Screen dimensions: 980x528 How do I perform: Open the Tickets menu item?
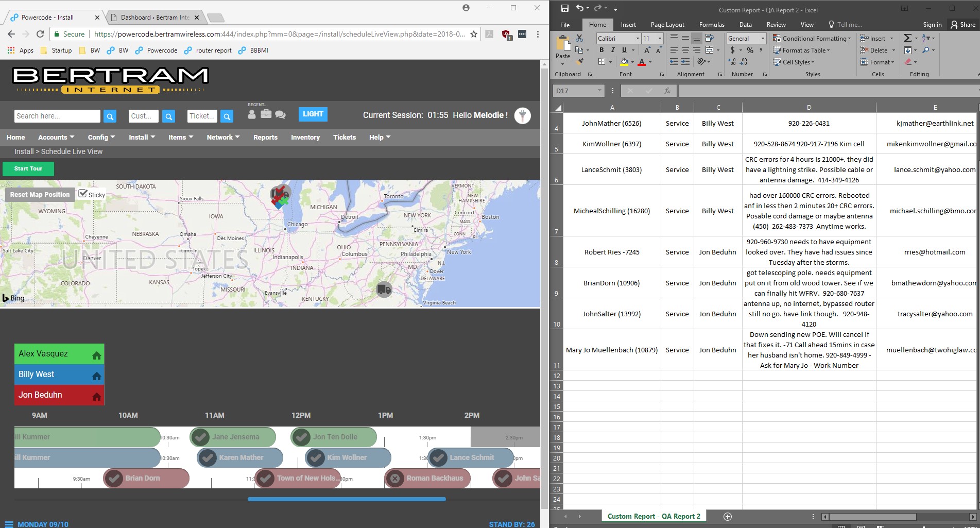(x=344, y=137)
